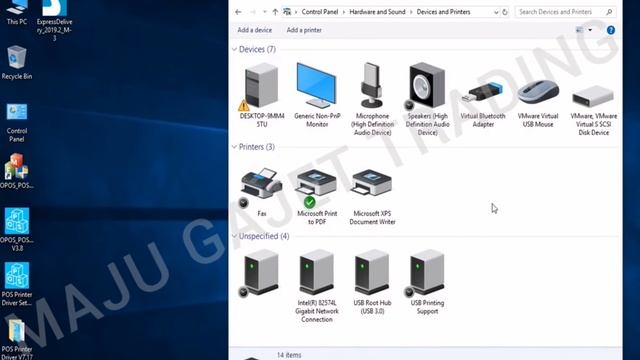The width and height of the screenshot is (640, 360).
Task: Select the VMware Virtual USB Mouse
Action: click(x=538, y=103)
